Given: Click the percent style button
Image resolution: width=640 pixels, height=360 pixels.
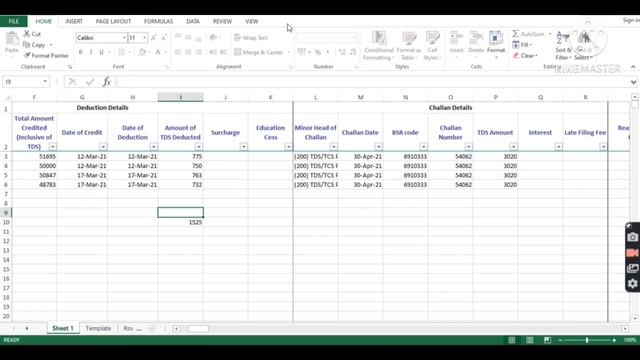Looking at the screenshot, I should tap(318, 52).
